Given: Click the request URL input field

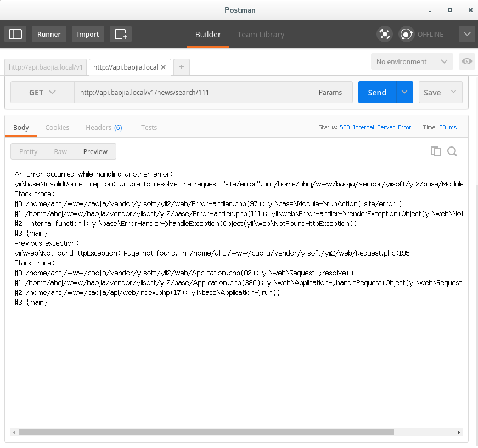Looking at the screenshot, I should 191,92.
